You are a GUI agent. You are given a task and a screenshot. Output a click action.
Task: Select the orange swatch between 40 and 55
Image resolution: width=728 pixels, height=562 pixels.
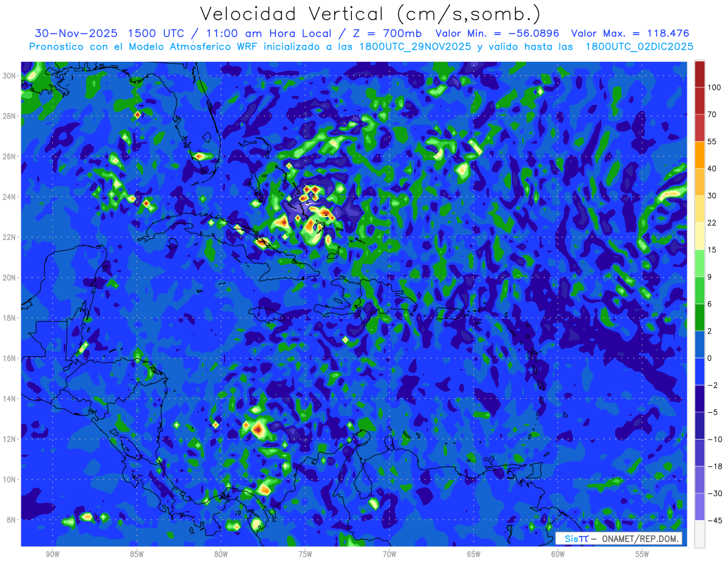coord(699,155)
